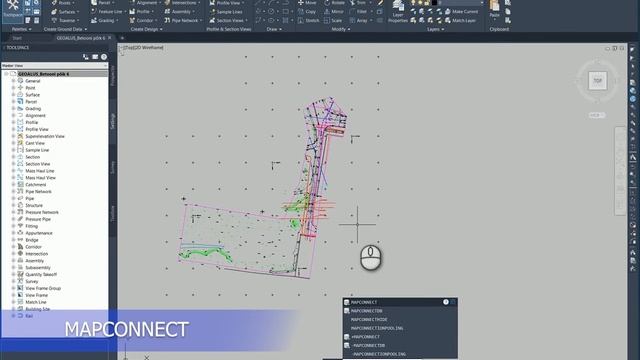
Task: Select the Catchment tree item
Action: click(x=36, y=184)
